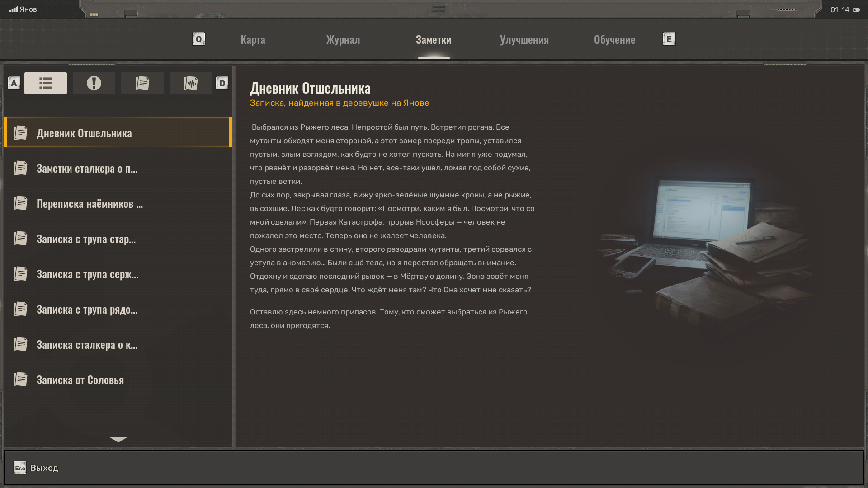Image resolution: width=868 pixels, height=488 pixels.
Task: Click the A key filter switch icon
Action: click(14, 83)
